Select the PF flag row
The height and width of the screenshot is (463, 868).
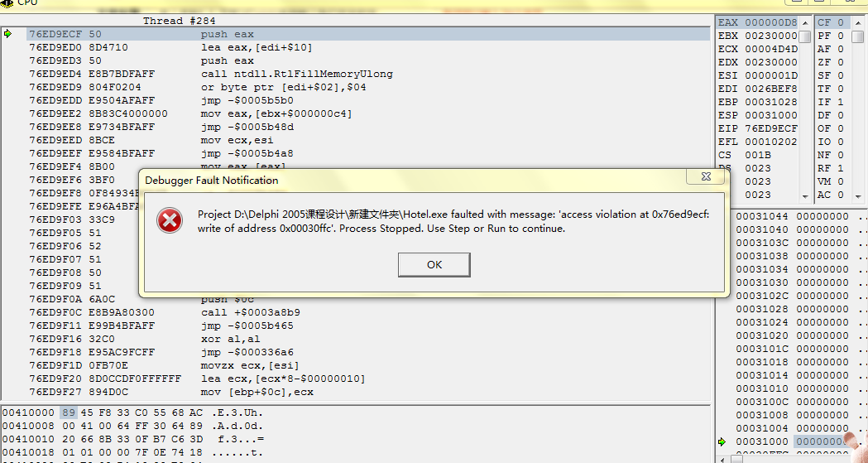coord(832,36)
